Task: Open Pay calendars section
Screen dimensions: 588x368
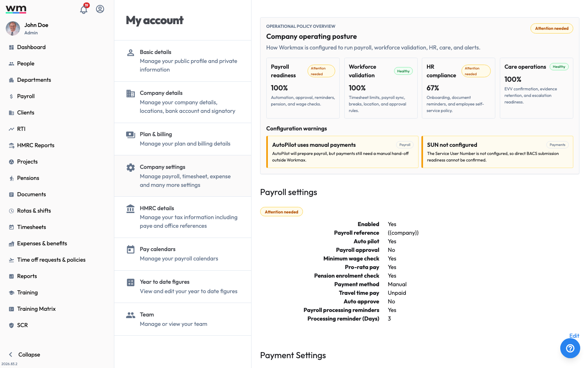Action: click(183, 254)
